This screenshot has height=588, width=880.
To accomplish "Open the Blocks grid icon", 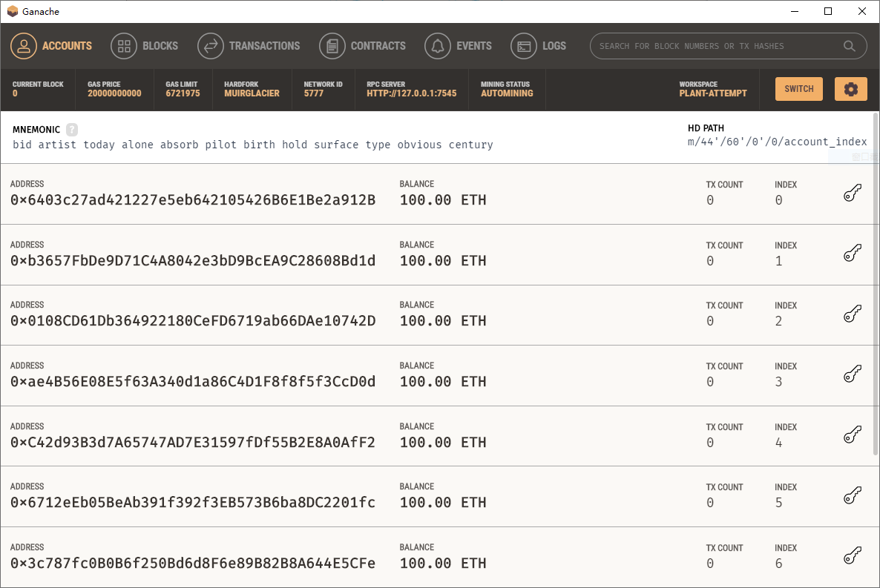I will [124, 46].
